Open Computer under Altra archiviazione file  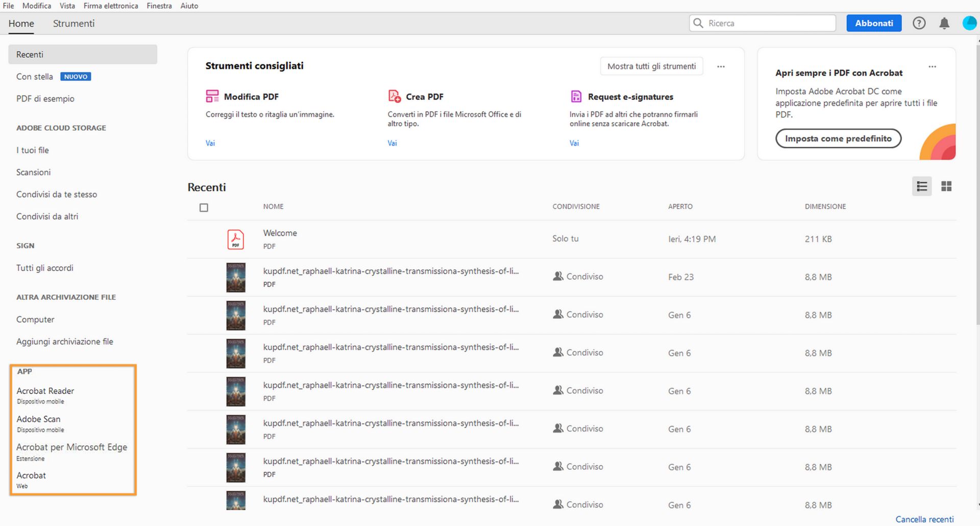[x=35, y=319]
